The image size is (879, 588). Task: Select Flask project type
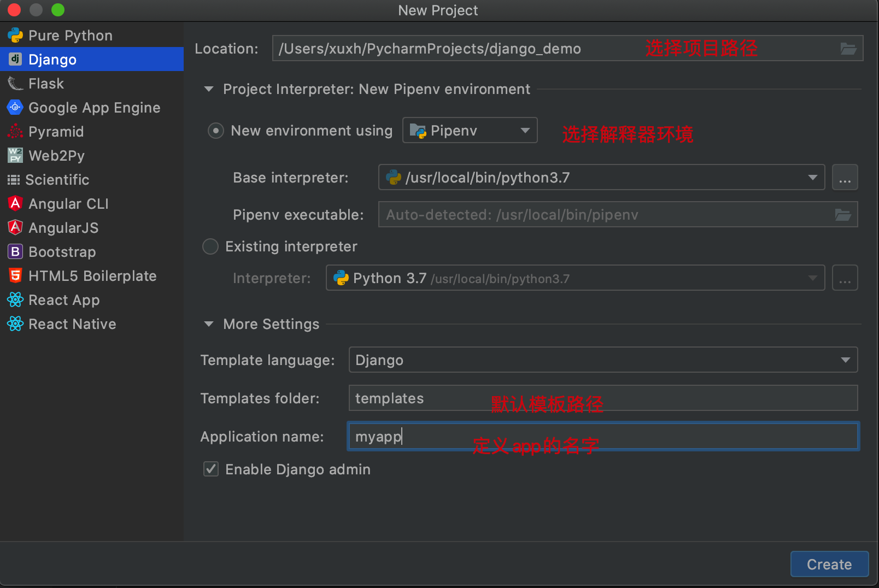click(x=92, y=84)
